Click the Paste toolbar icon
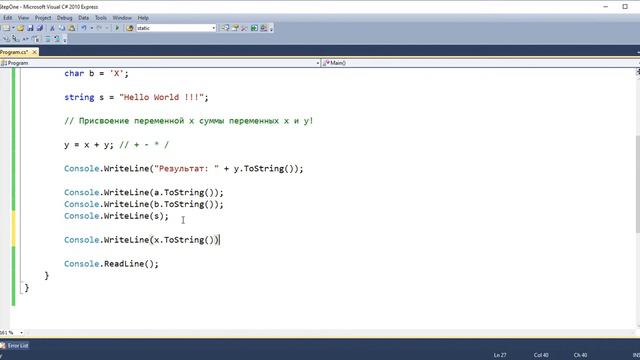This screenshot has height=360, width=640. (x=71, y=28)
